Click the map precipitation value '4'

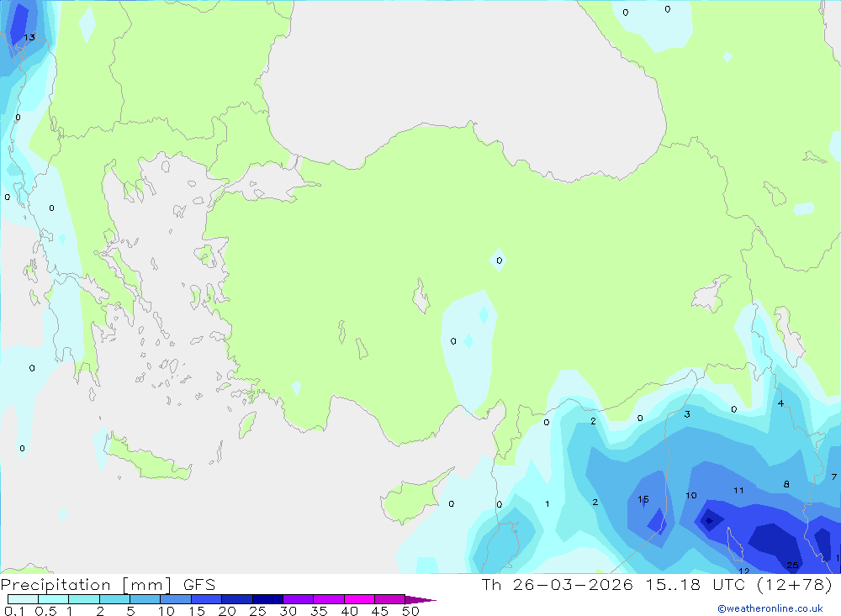point(780,403)
